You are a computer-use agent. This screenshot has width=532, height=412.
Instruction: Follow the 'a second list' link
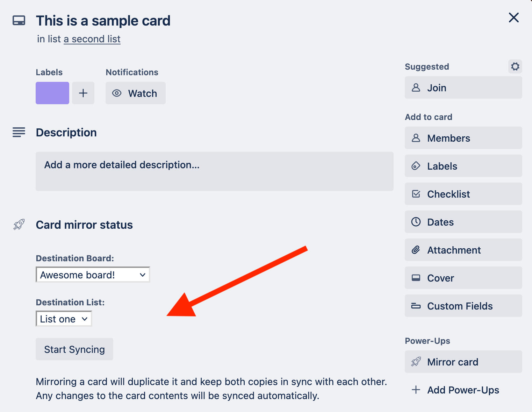[x=92, y=39]
